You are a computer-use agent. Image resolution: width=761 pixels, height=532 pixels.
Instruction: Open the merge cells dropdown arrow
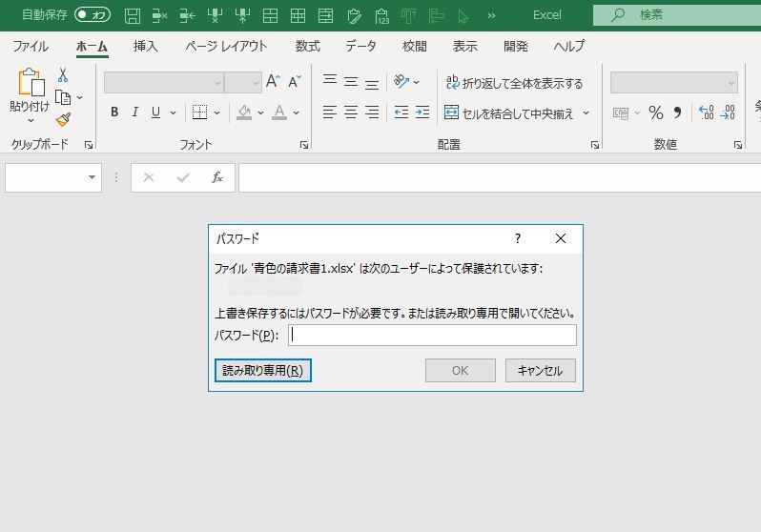click(x=586, y=113)
